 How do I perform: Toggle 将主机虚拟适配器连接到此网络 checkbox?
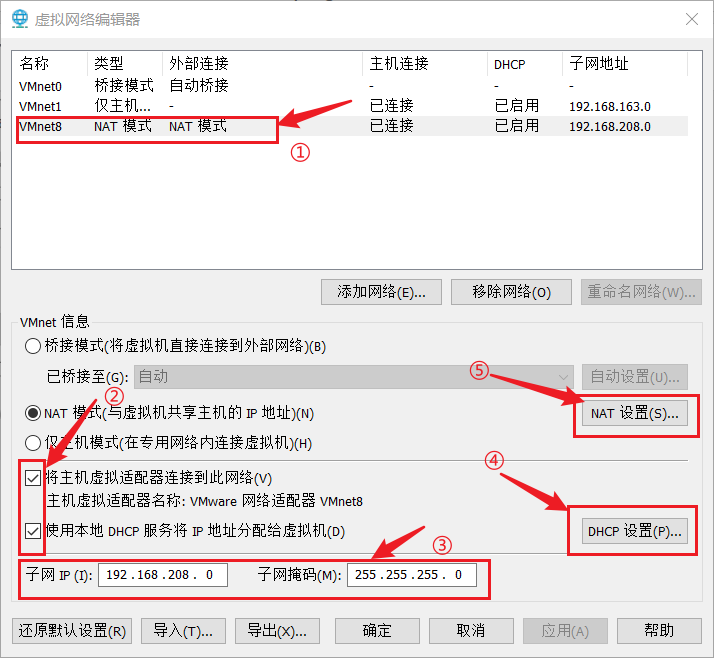coord(33,478)
